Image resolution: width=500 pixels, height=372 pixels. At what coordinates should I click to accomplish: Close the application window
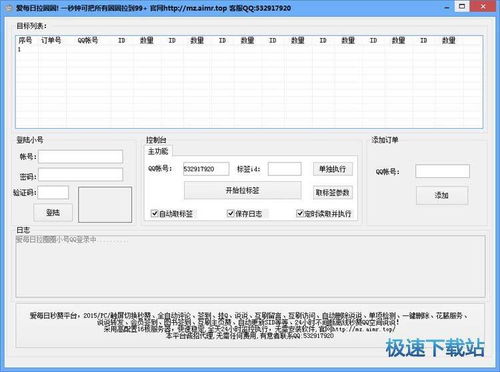(x=483, y=7)
